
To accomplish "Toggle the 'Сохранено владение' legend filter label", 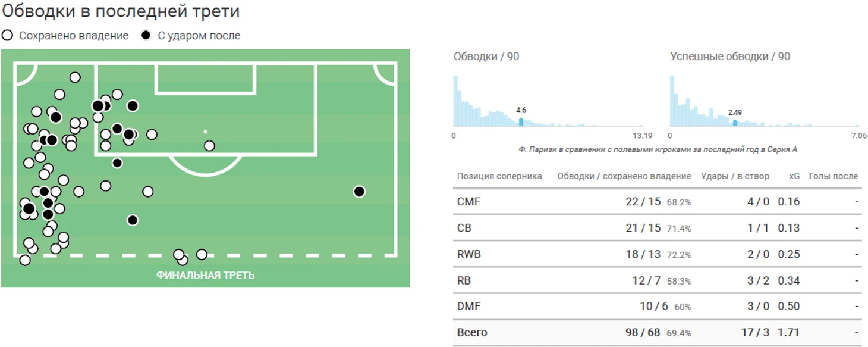I will coord(73,36).
